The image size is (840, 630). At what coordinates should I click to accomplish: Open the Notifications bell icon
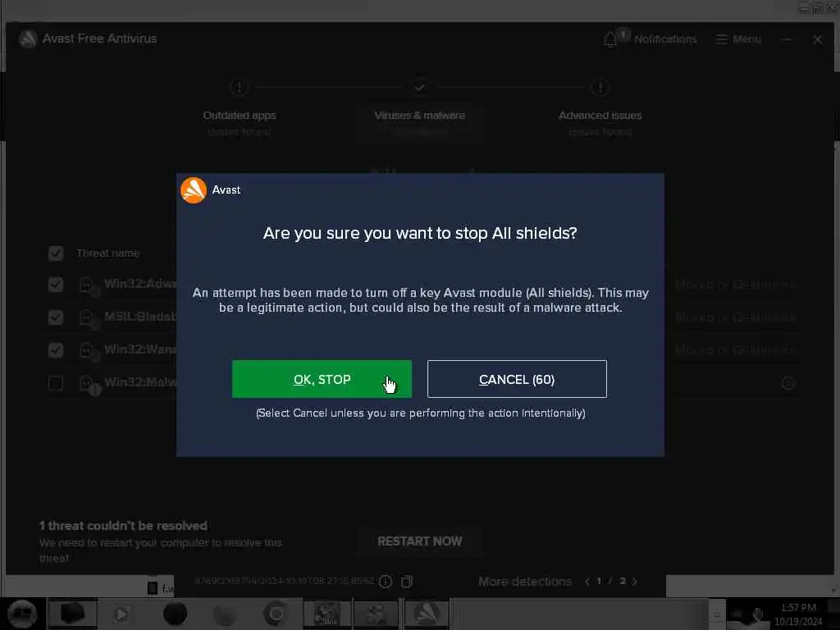pos(609,39)
